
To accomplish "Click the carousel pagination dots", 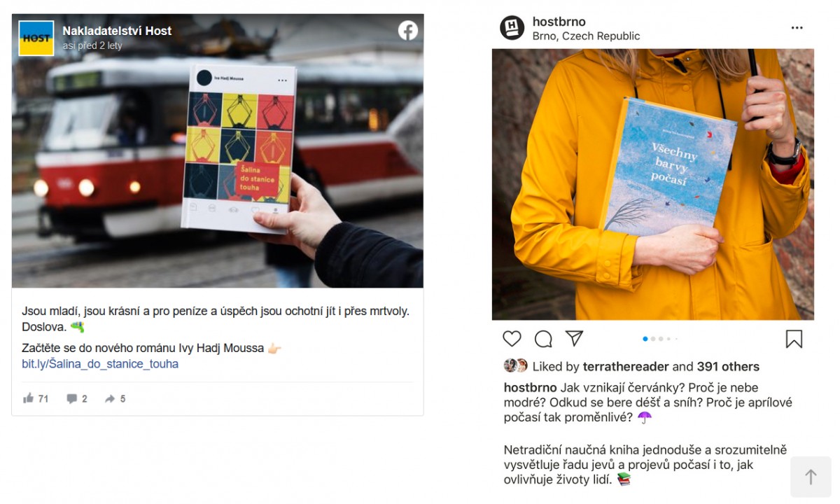I will coord(659,339).
